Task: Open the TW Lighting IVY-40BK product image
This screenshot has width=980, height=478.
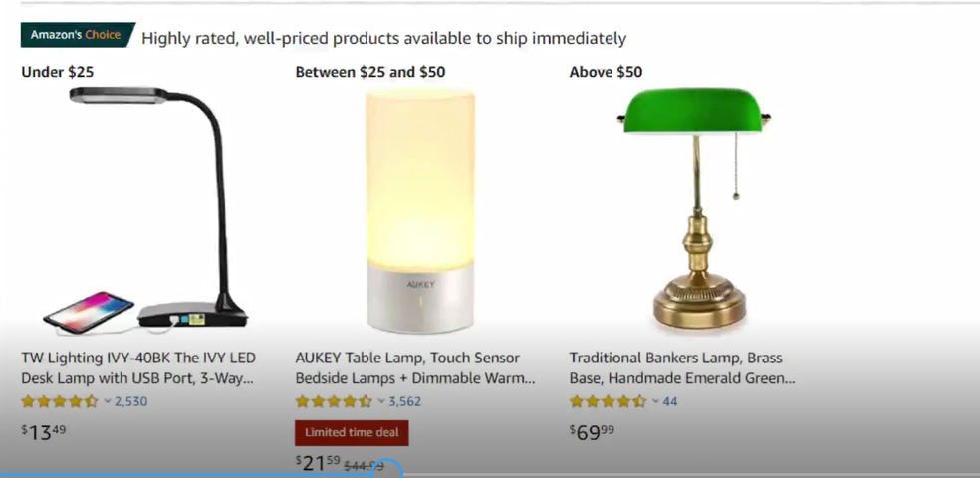Action: point(146,209)
